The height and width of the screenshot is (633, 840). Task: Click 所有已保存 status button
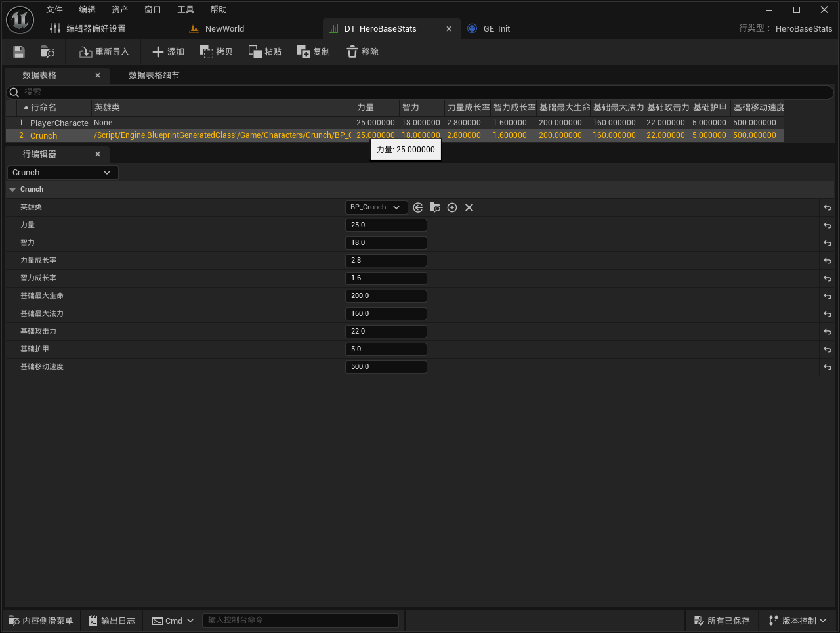(x=722, y=621)
